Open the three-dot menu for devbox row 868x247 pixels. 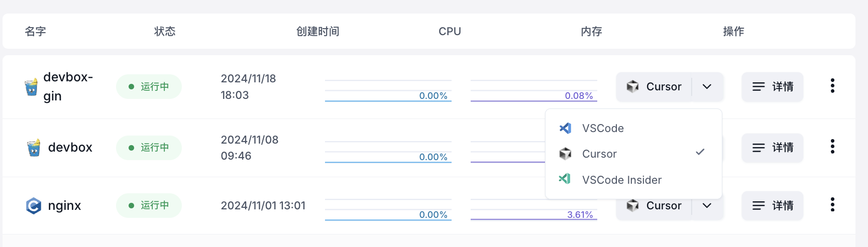832,147
